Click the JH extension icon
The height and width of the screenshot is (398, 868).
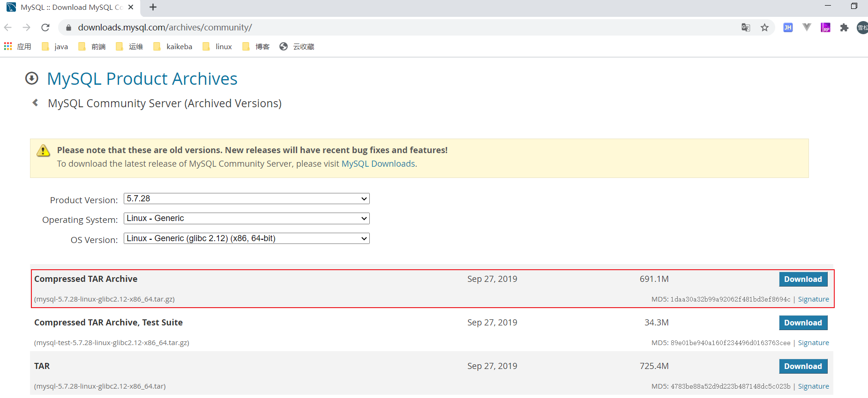coord(788,28)
